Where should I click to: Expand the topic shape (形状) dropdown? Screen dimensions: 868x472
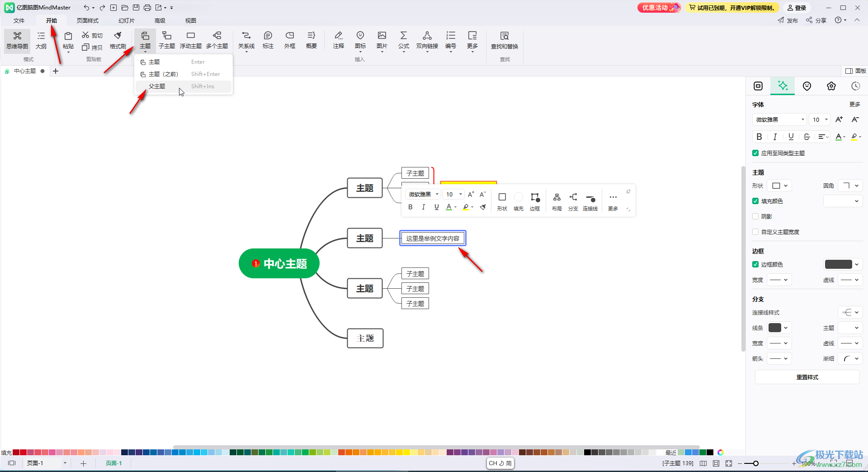point(780,186)
